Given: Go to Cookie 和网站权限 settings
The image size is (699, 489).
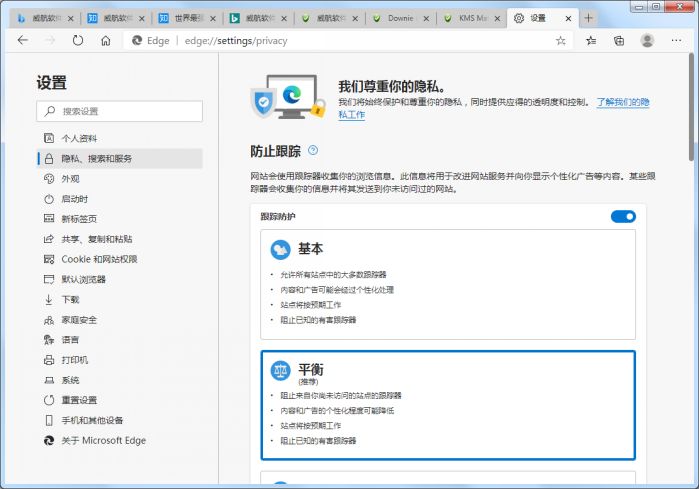Looking at the screenshot, I should click(99, 259).
